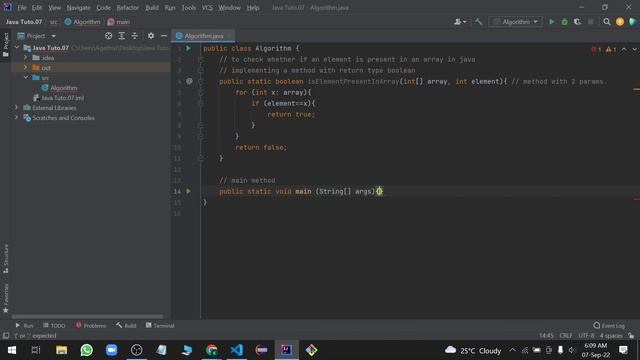The image size is (640, 360).
Task: Open Chrome from the taskbar
Action: 211,350
